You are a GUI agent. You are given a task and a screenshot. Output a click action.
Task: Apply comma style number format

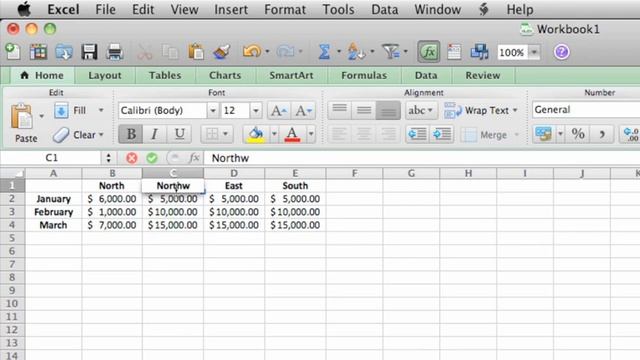(602, 134)
